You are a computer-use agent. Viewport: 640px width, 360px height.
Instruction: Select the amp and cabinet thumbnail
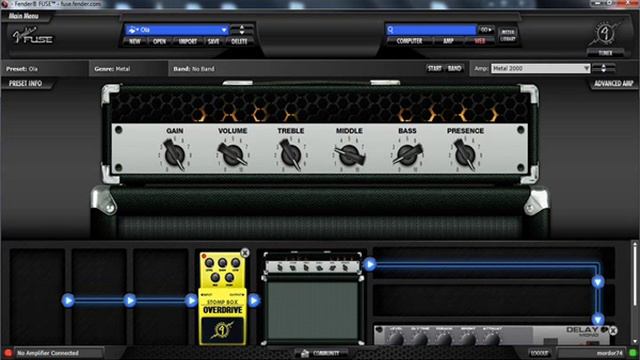click(x=313, y=298)
